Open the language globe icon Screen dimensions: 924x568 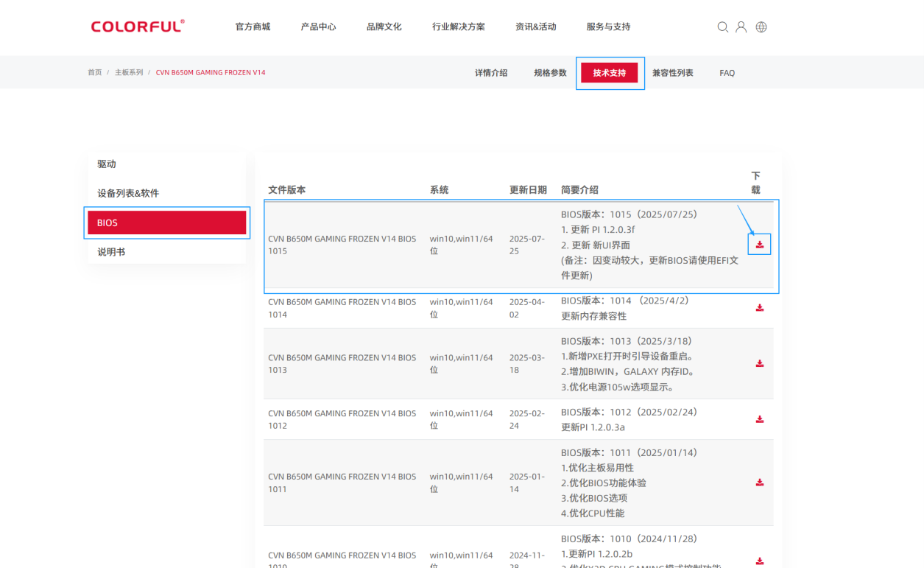tap(761, 27)
